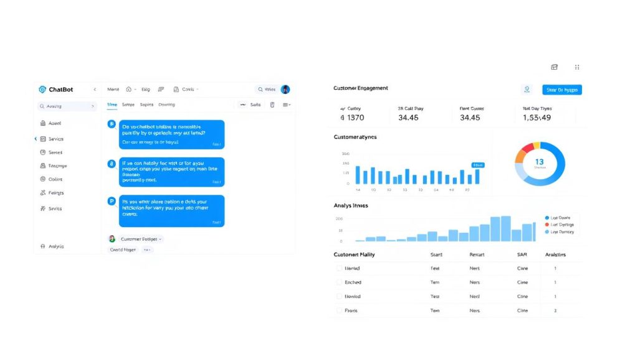
Task: Click the red legend color dot on the chart
Action: 547,225
